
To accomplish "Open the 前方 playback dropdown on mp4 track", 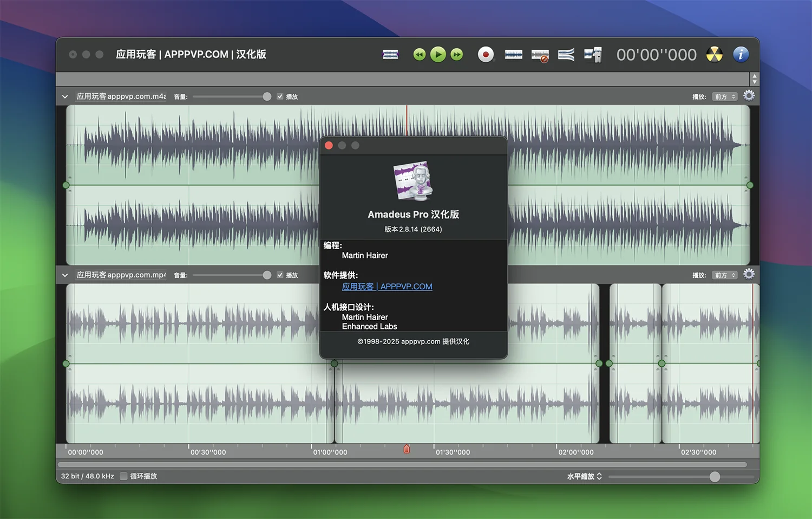I will [725, 275].
